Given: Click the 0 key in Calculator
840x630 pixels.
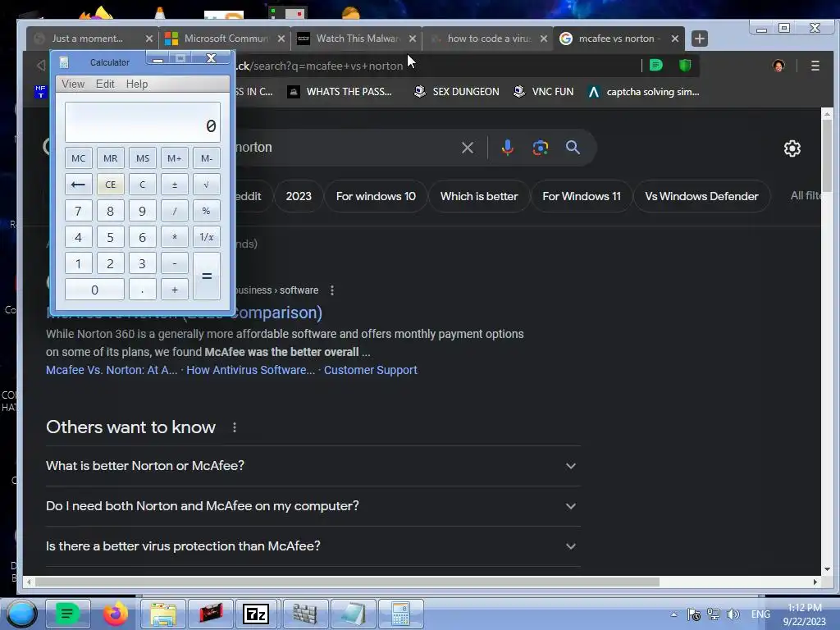Looking at the screenshot, I should tap(94, 290).
